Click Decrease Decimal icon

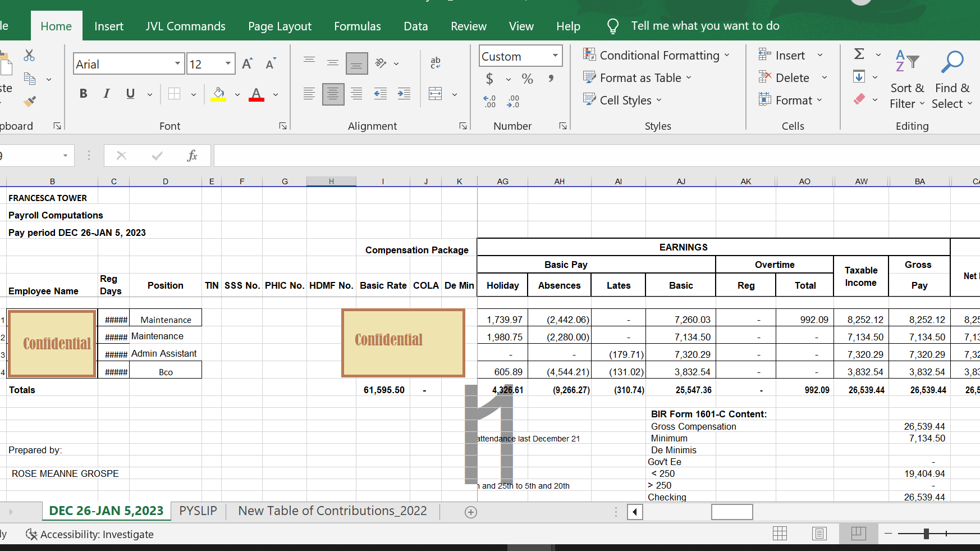[x=513, y=101]
